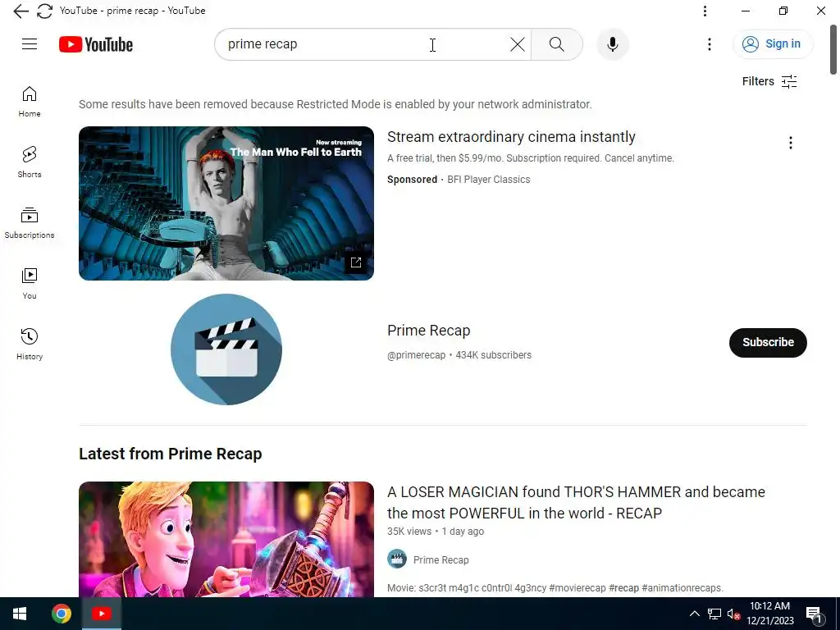This screenshot has height=630, width=840.
Task: Restore the window with the title bar button
Action: (783, 11)
